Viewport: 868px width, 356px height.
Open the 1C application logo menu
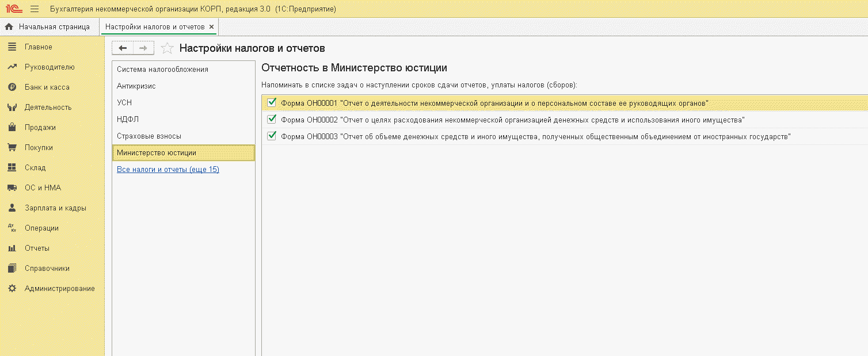[x=14, y=9]
